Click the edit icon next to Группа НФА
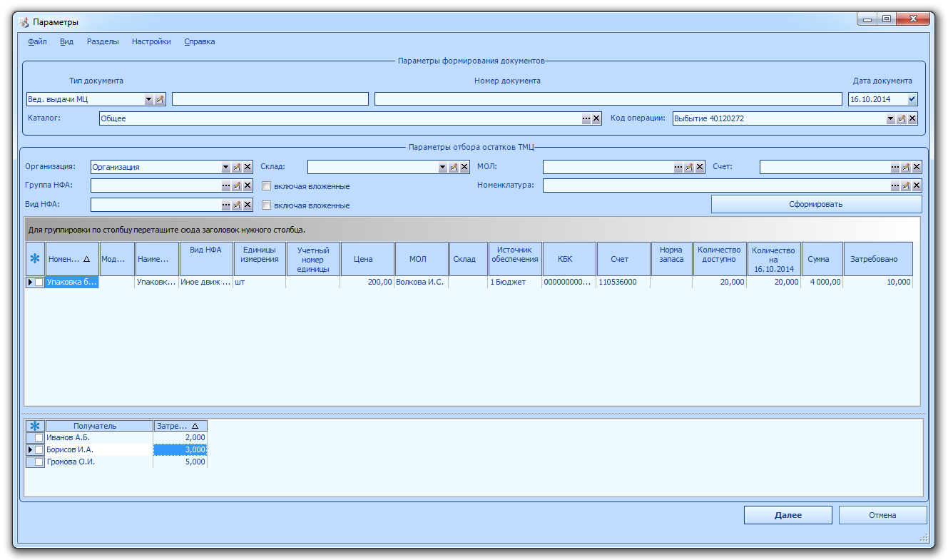Screen dimensions: 948x560 pyautogui.click(x=237, y=185)
